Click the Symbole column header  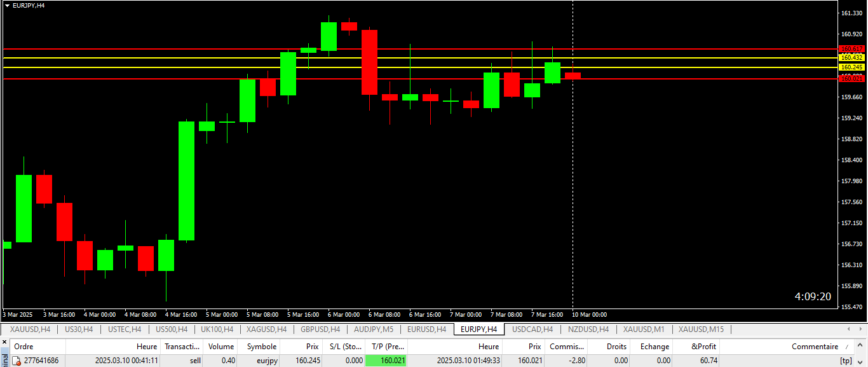[x=261, y=347]
